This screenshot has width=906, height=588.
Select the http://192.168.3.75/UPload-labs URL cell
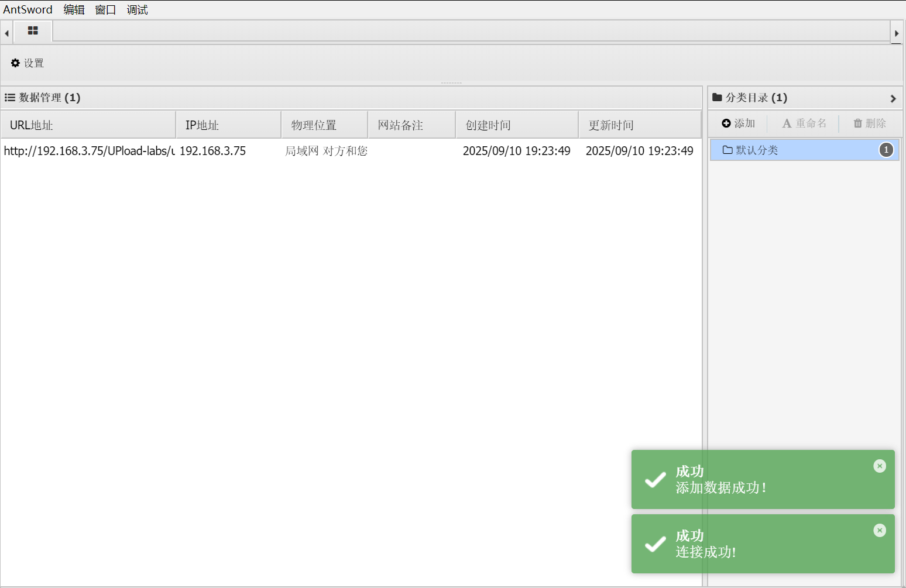[x=89, y=151]
